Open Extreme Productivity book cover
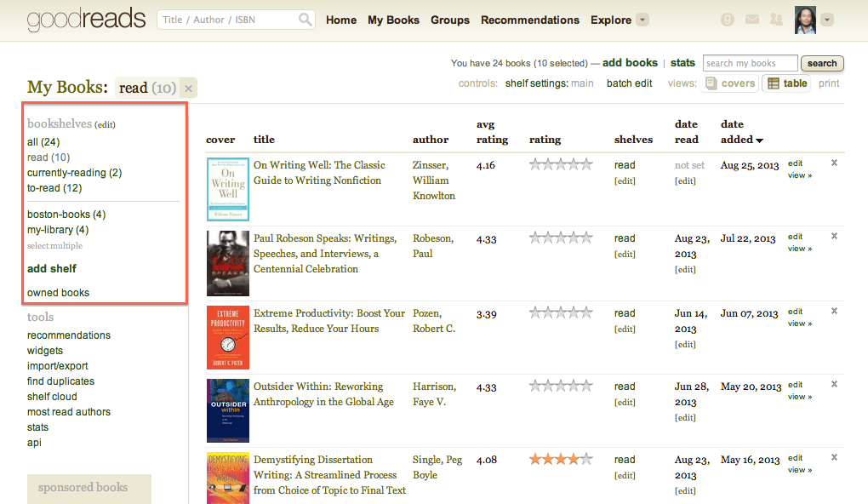 (x=227, y=337)
